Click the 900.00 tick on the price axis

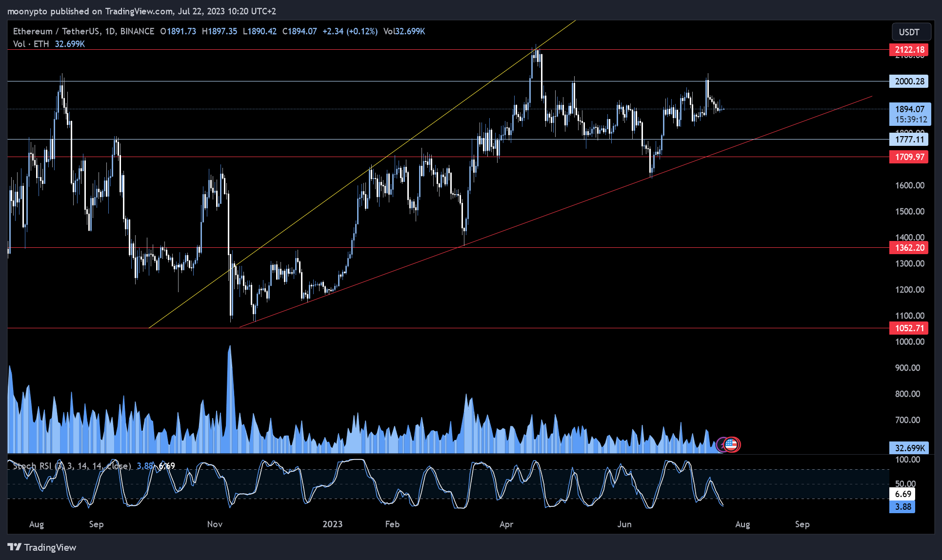908,368
